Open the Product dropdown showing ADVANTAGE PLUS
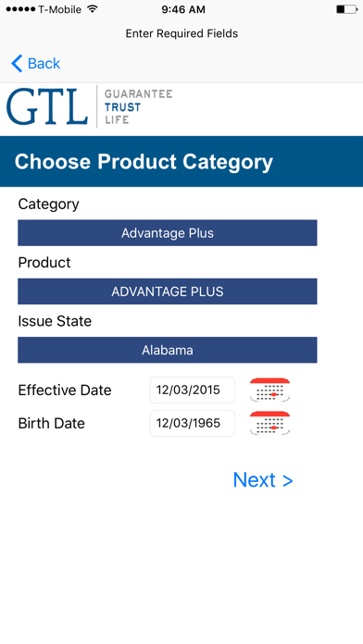This screenshot has height=644, width=363. click(168, 291)
